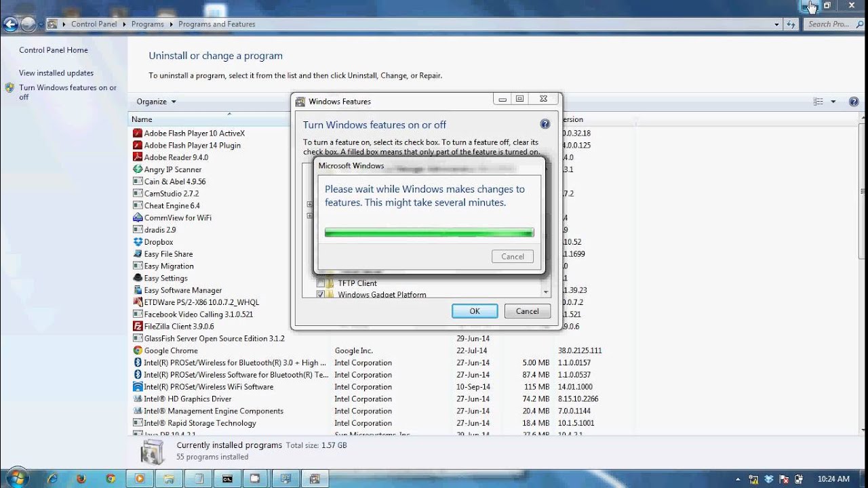868x488 pixels.
Task: Click the features list scroll-down arrow
Action: tap(546, 292)
